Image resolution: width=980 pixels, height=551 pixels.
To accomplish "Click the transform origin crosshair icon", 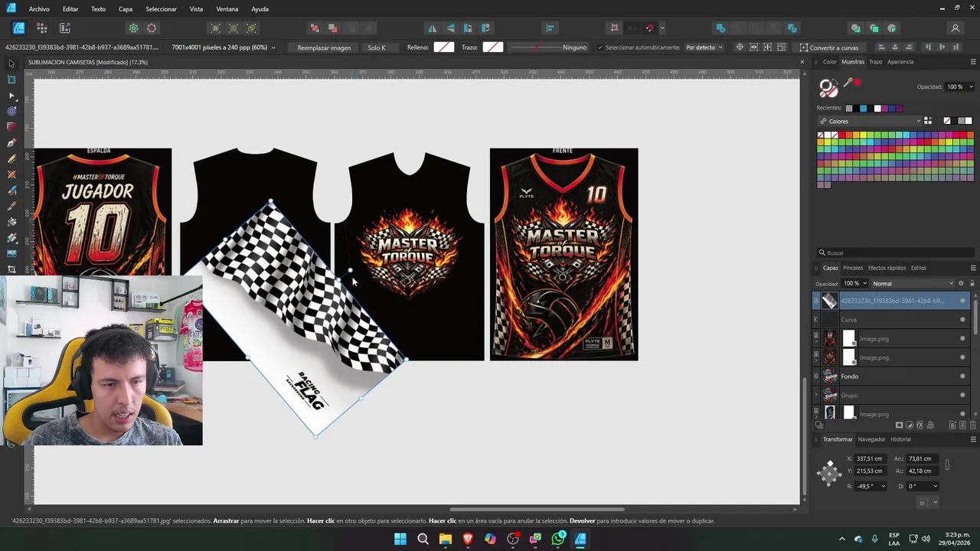I will [x=740, y=47].
